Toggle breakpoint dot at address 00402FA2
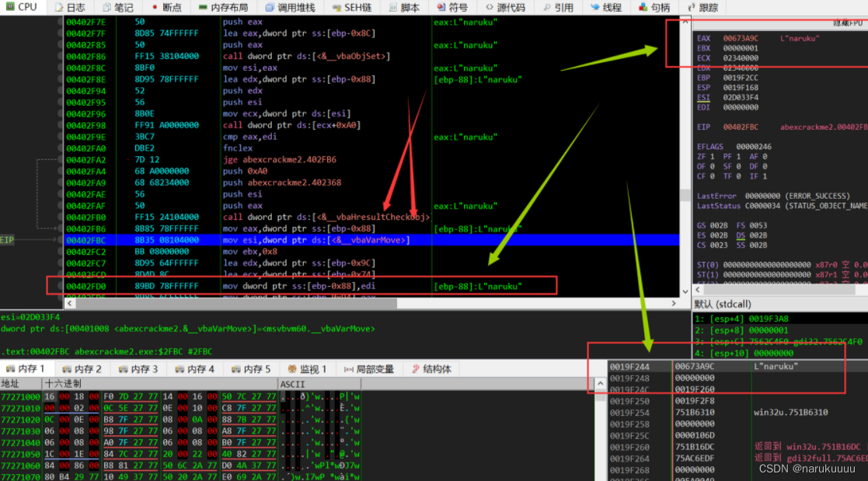Viewport: 868px width, 481px height. 61,159
